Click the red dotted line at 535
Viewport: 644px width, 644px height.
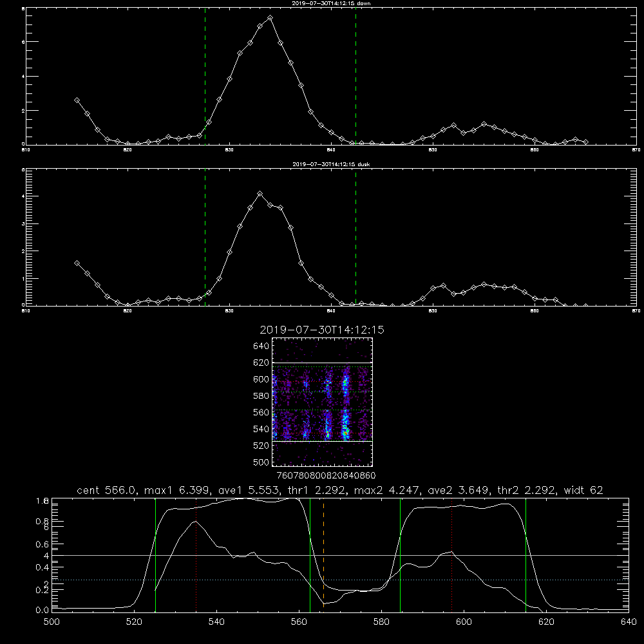pyautogui.click(x=196, y=555)
